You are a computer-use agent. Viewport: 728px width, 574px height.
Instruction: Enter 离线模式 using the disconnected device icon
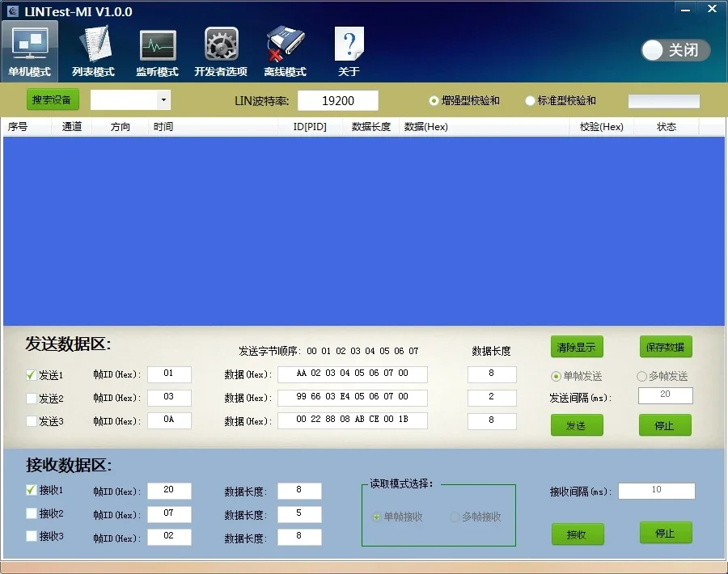[283, 49]
